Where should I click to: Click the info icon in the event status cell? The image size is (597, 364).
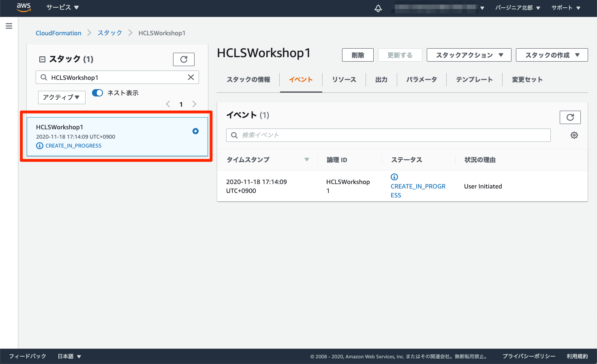(x=394, y=177)
